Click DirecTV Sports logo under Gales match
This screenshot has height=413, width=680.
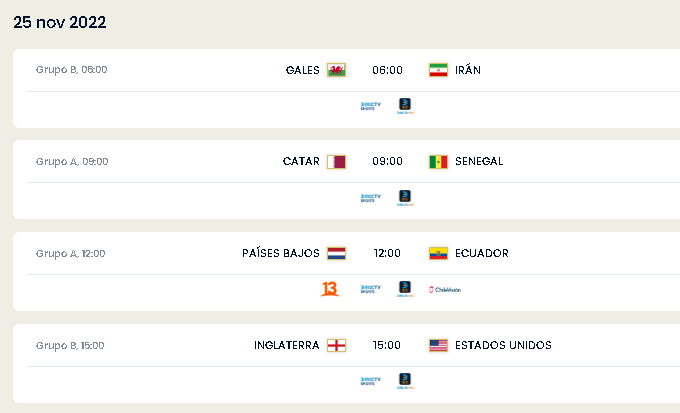pyautogui.click(x=370, y=106)
